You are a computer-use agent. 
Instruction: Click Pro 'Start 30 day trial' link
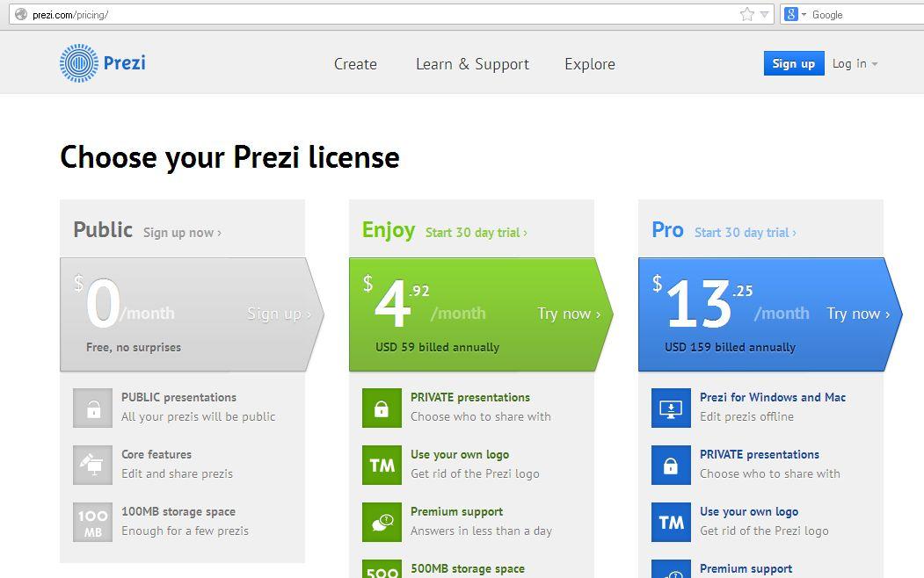click(x=746, y=233)
